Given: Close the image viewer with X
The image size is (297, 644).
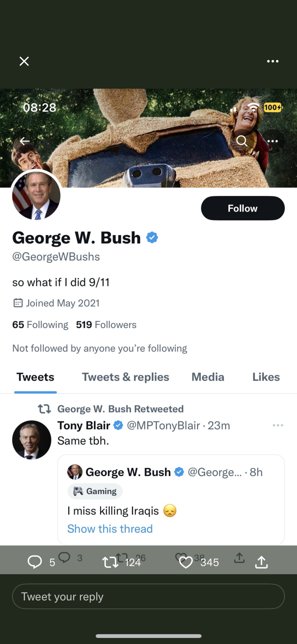Looking at the screenshot, I should pyautogui.click(x=24, y=61).
